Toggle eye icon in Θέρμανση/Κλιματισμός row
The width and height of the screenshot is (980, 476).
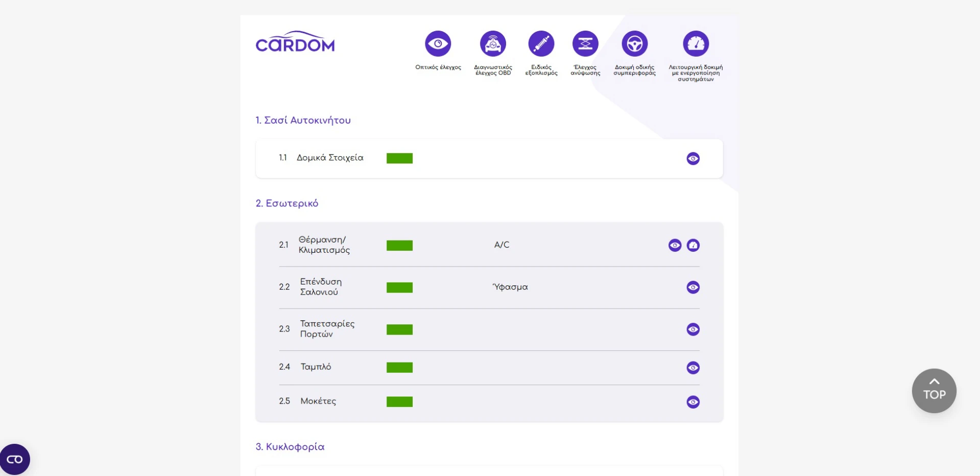click(675, 245)
